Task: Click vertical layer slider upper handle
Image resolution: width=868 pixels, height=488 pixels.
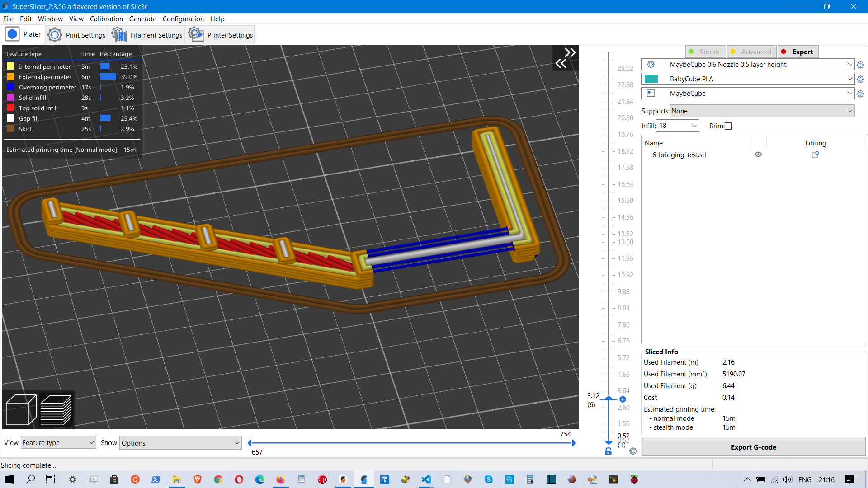Action: [x=609, y=399]
